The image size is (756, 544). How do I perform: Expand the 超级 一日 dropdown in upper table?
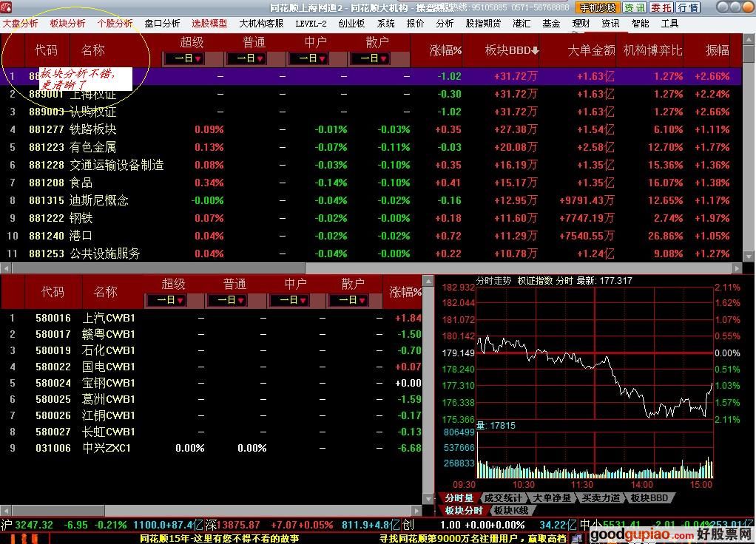pyautogui.click(x=184, y=58)
